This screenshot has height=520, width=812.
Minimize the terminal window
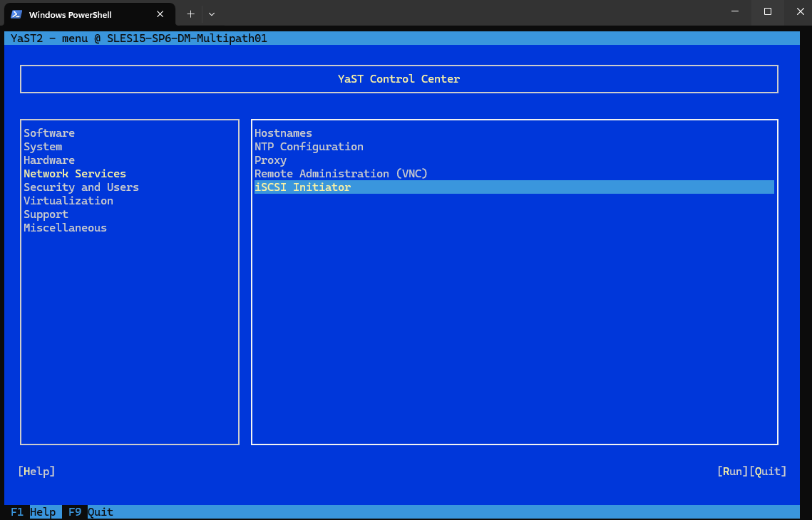click(735, 11)
